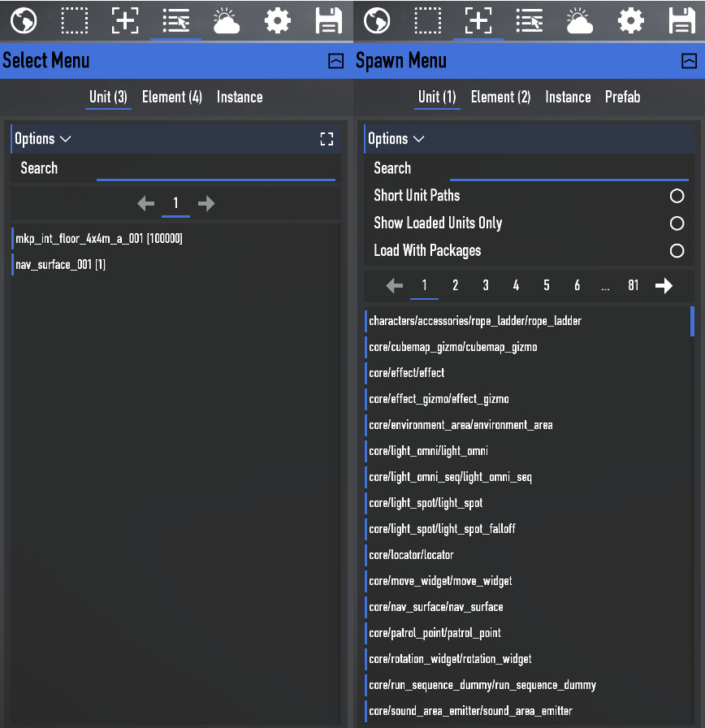The width and height of the screenshot is (705, 728).
Task: Jump to page 3 of spawn units
Action: click(x=486, y=285)
